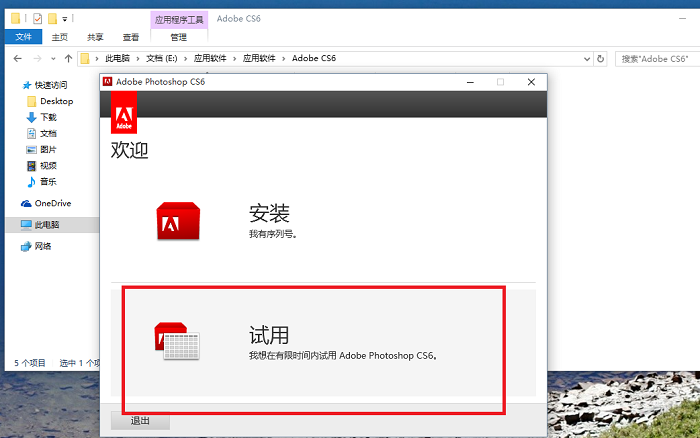Screen dimensions: 700x438
Task: Click the Quick Access properties checkmark icon
Action: (38, 19)
